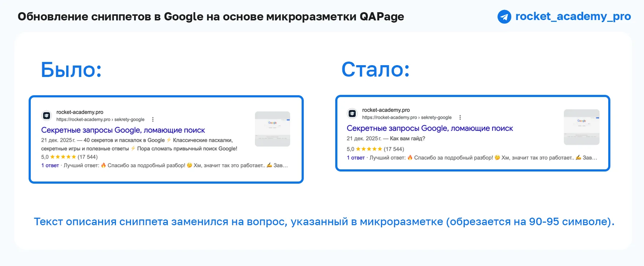Click rocket-academy.pro site name in Было snippet
This screenshot has width=644, height=266.
(80, 112)
